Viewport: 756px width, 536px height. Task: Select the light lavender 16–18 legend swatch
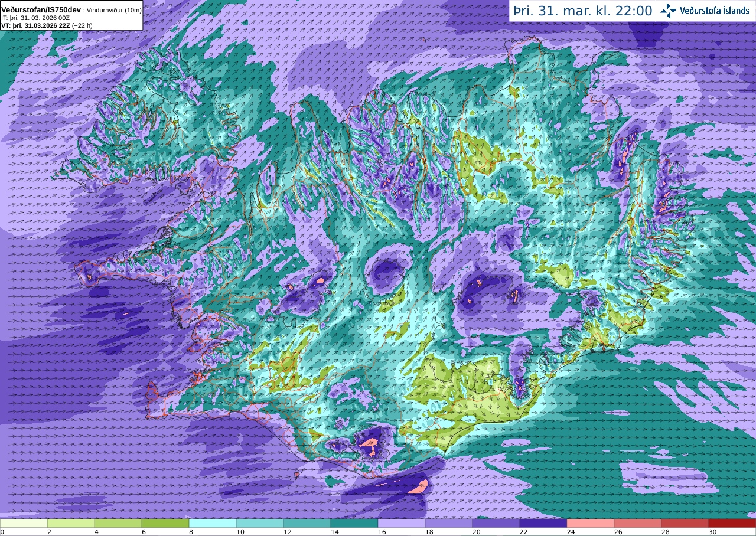[402, 523]
